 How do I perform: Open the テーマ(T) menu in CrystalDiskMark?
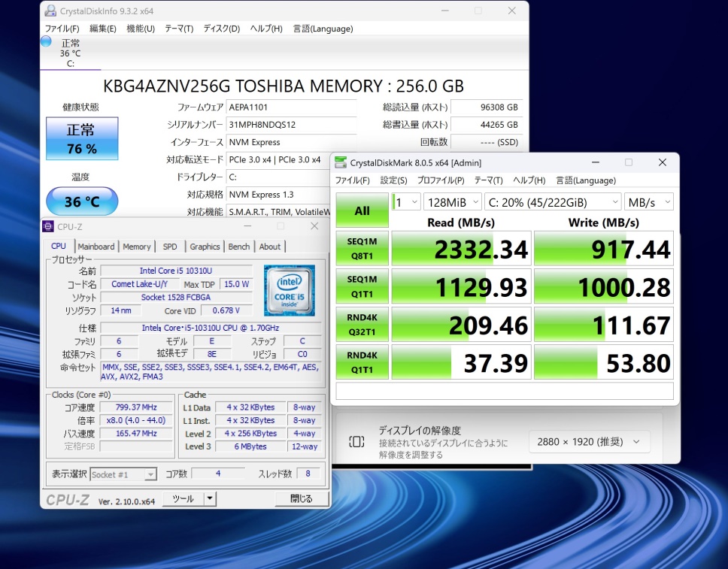[x=488, y=180]
